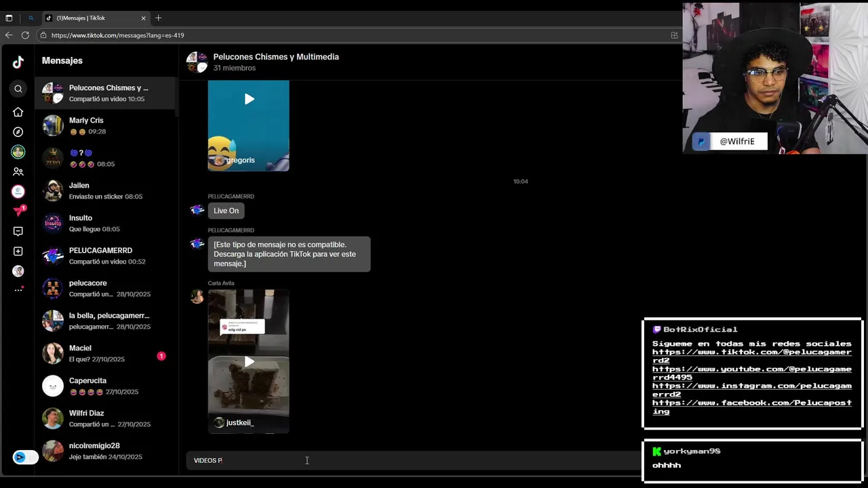Image resolution: width=868 pixels, height=488 pixels.
Task: Click the tiktok.com/@pelucagamerrd2 link in overlay
Action: [x=752, y=357]
